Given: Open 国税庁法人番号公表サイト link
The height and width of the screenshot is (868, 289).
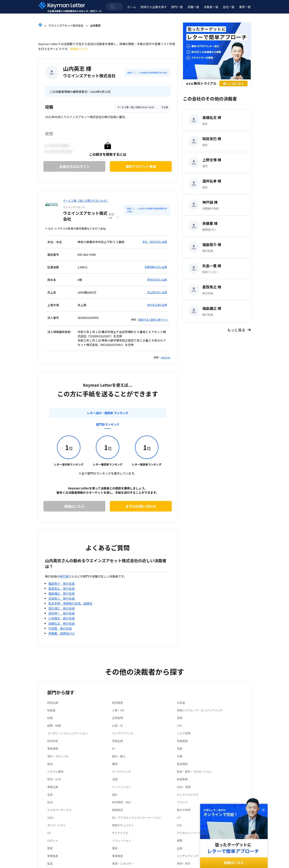Looking at the screenshot, I should point(153,320).
